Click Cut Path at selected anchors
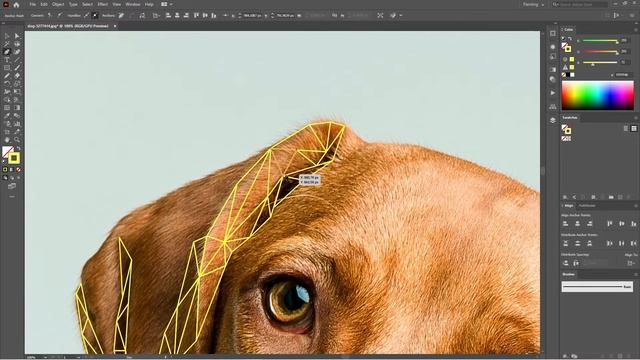640x360 pixels. click(142, 16)
